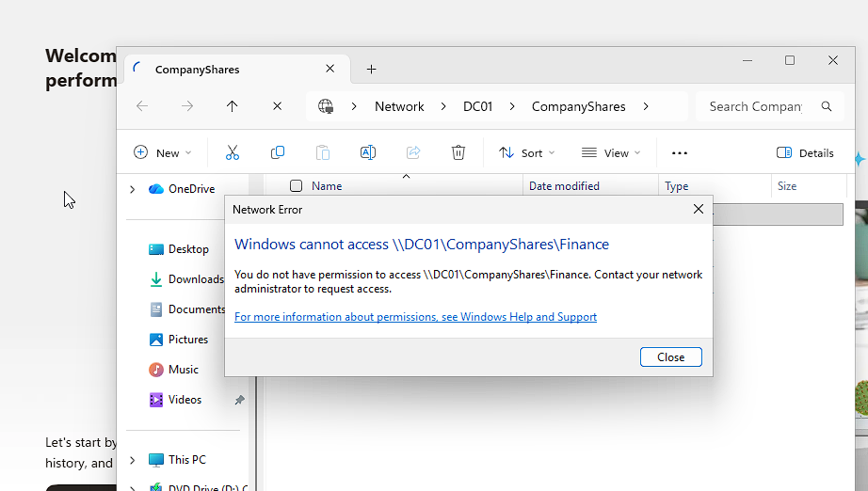
Task: Select the CompanyShares tab
Action: [236, 69]
